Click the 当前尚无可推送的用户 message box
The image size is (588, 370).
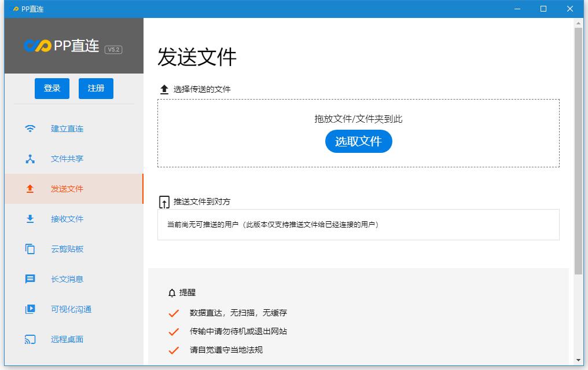(358, 225)
